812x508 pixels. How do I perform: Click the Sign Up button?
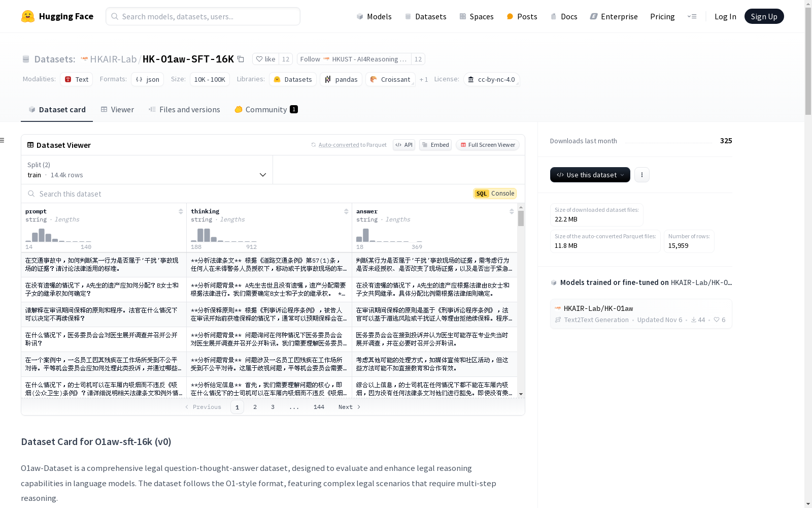point(764,16)
